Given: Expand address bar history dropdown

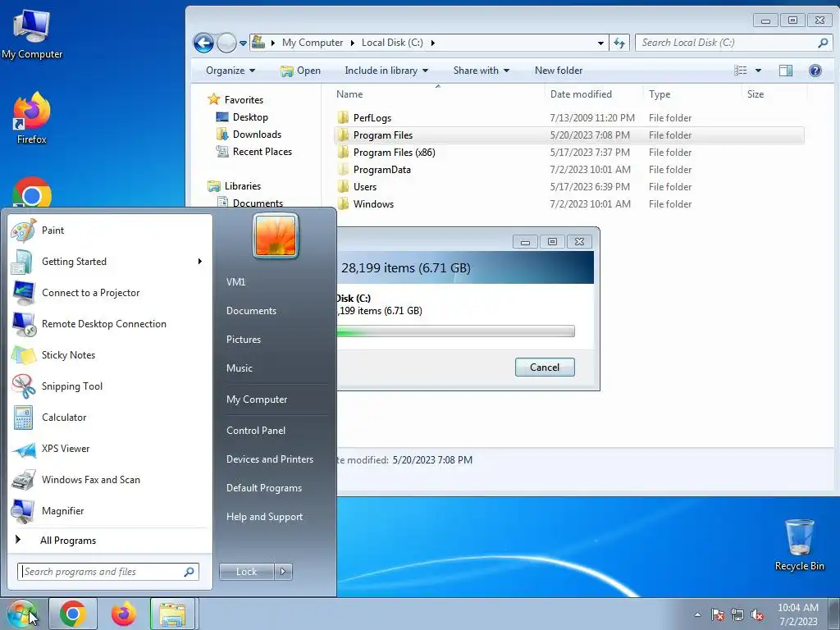Looking at the screenshot, I should 600,43.
